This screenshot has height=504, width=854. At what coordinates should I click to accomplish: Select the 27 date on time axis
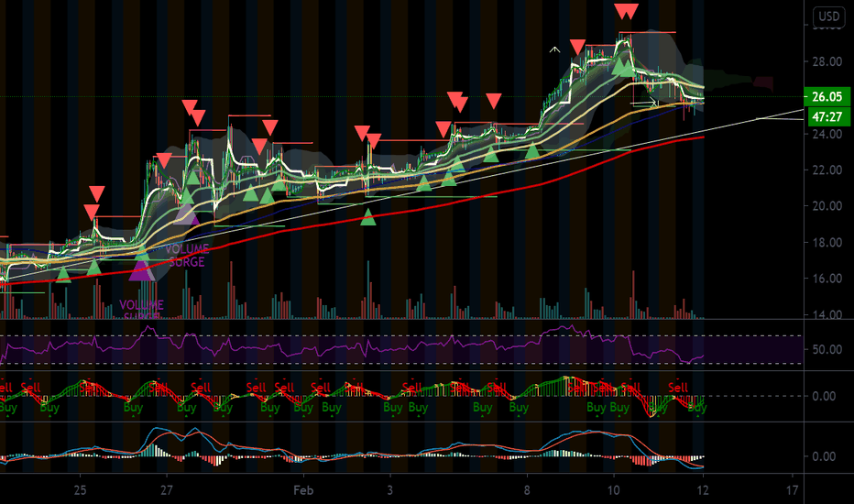(x=166, y=490)
